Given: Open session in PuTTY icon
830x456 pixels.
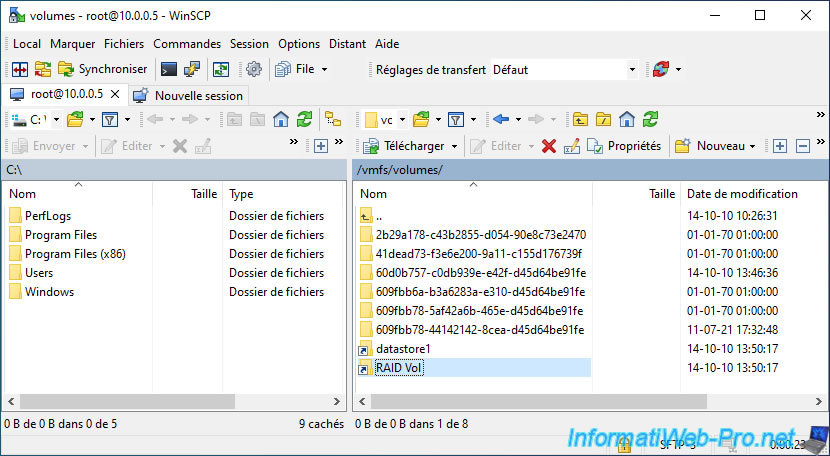Looking at the screenshot, I should [x=192, y=69].
